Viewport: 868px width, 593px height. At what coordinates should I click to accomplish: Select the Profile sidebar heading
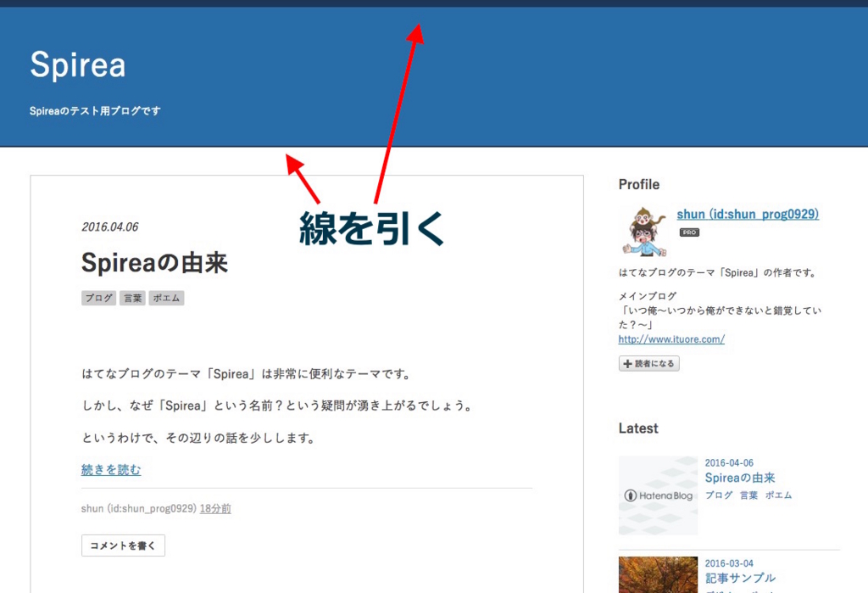coord(639,185)
